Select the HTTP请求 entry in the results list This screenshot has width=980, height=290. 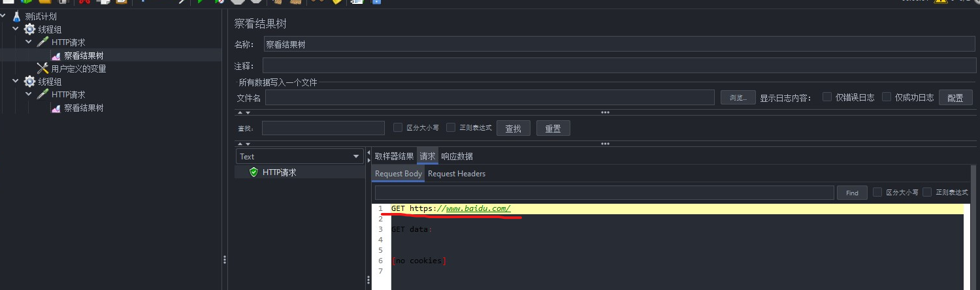[280, 172]
